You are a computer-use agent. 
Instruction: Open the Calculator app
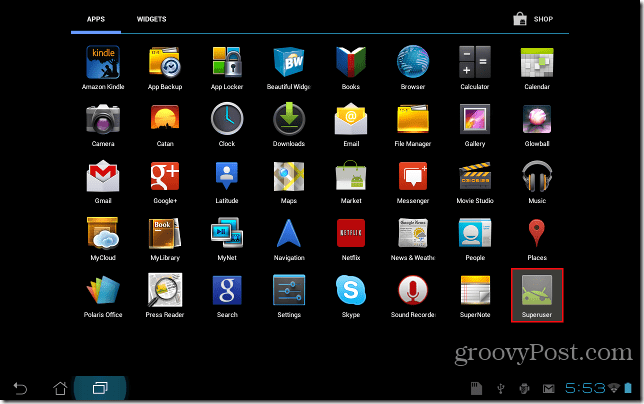pyautogui.click(x=475, y=68)
